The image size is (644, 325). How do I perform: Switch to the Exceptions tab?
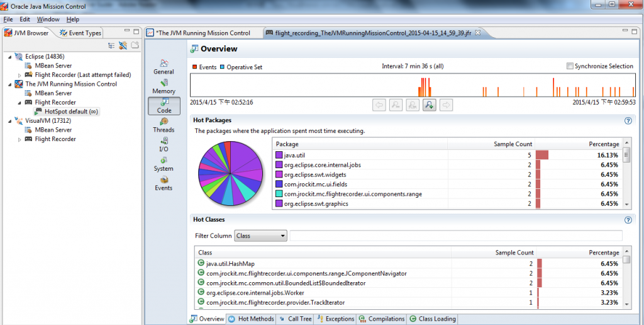tap(336, 319)
